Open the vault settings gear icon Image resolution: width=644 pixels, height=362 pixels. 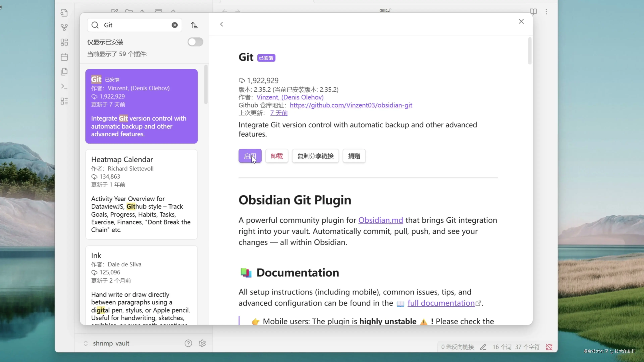pos(202,343)
